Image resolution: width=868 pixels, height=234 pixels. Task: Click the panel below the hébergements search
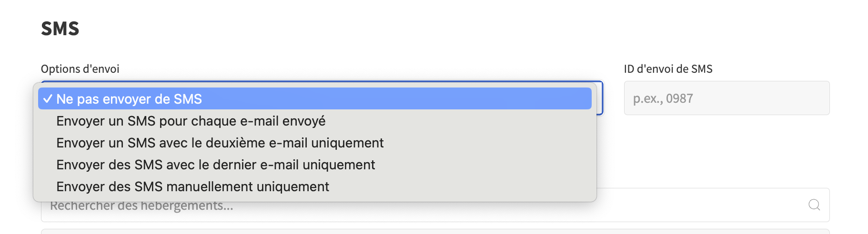click(435, 232)
